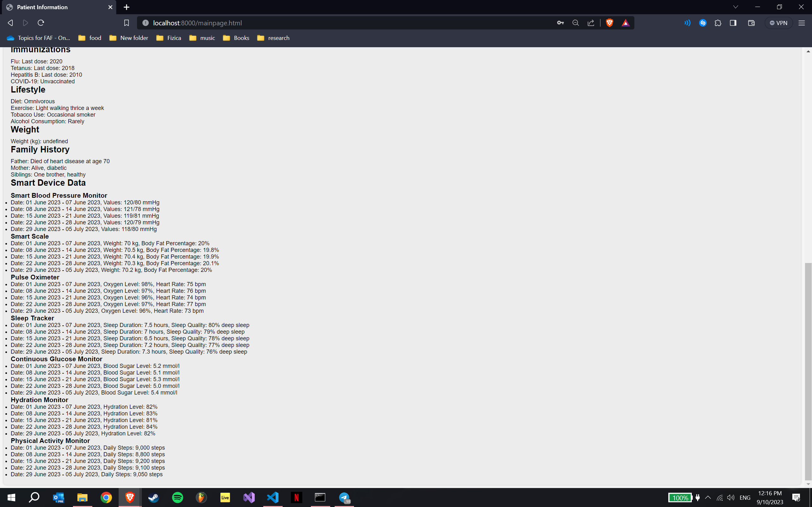Open the Brave Wallet icon
The image size is (812, 507).
[751, 23]
